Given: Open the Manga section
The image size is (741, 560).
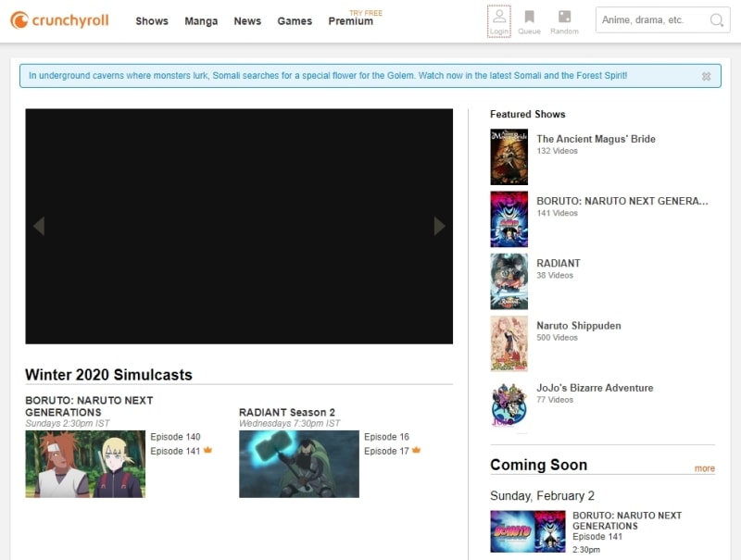Looking at the screenshot, I should click(201, 21).
